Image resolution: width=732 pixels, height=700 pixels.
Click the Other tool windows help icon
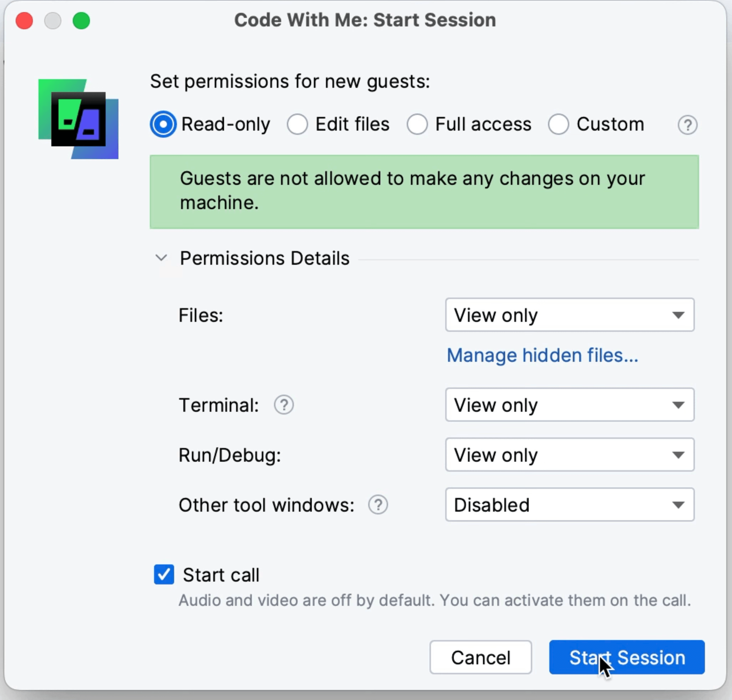coord(378,505)
